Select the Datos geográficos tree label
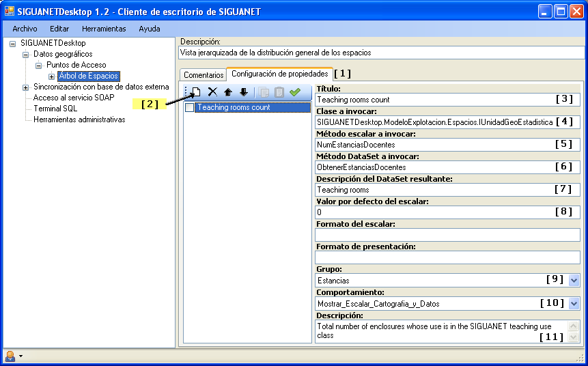The image size is (588, 366). coord(63,54)
